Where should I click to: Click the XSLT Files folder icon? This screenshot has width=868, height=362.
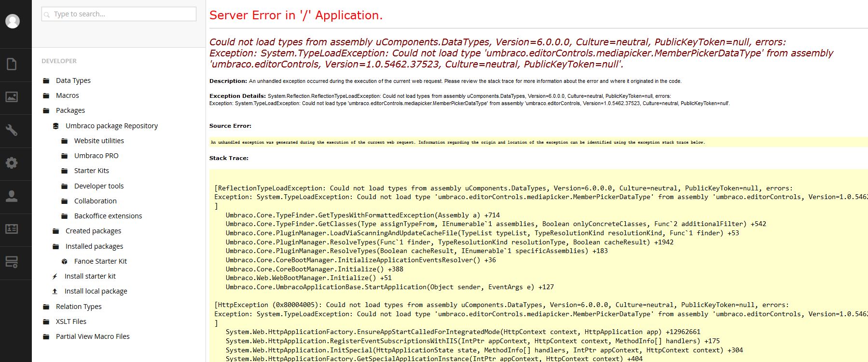click(46, 322)
